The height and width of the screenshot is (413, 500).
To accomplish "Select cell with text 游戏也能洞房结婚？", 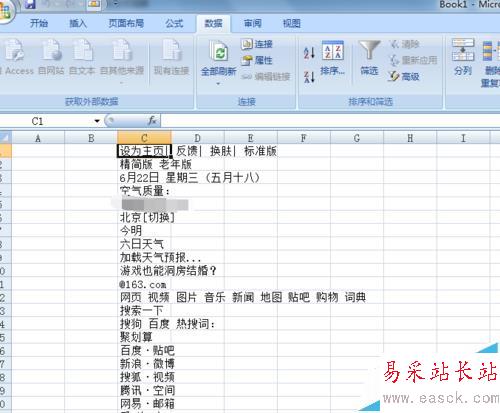I will (144, 271).
